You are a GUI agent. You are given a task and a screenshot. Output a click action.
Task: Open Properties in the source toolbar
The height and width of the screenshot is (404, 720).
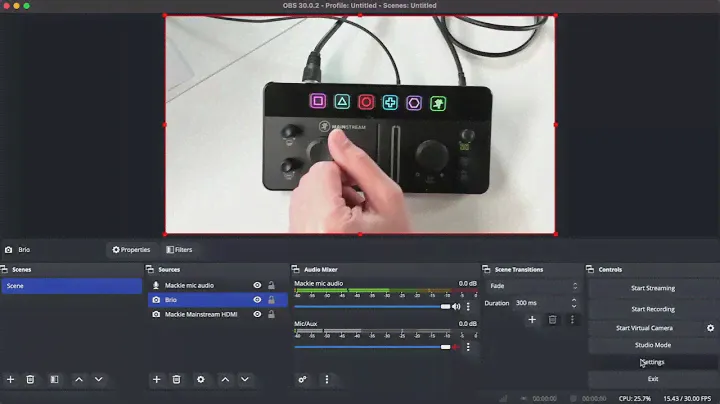coord(131,250)
